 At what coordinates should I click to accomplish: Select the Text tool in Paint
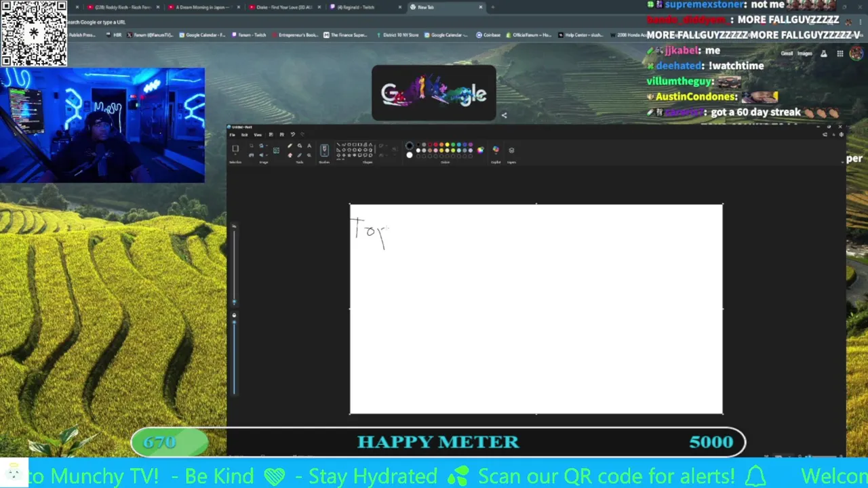click(309, 146)
